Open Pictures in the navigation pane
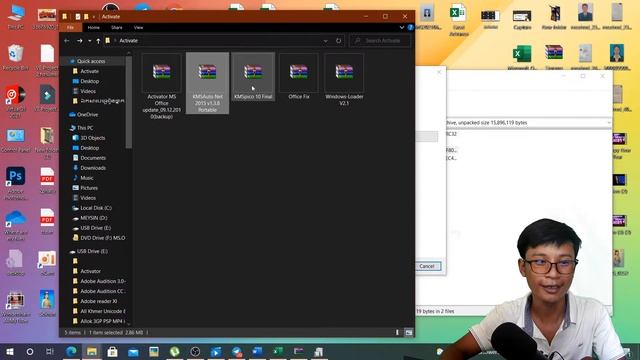This screenshot has height=360, width=640. tap(89, 188)
